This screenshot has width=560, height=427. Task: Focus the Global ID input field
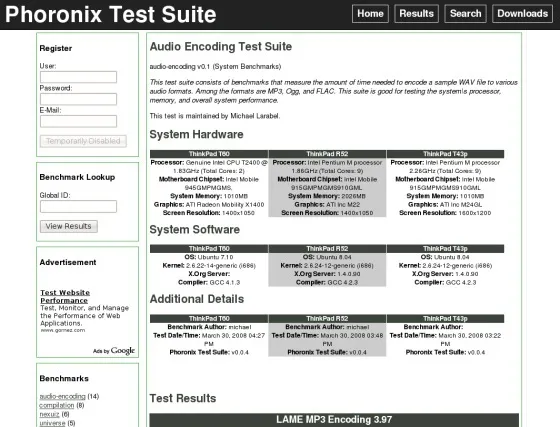click(x=78, y=206)
